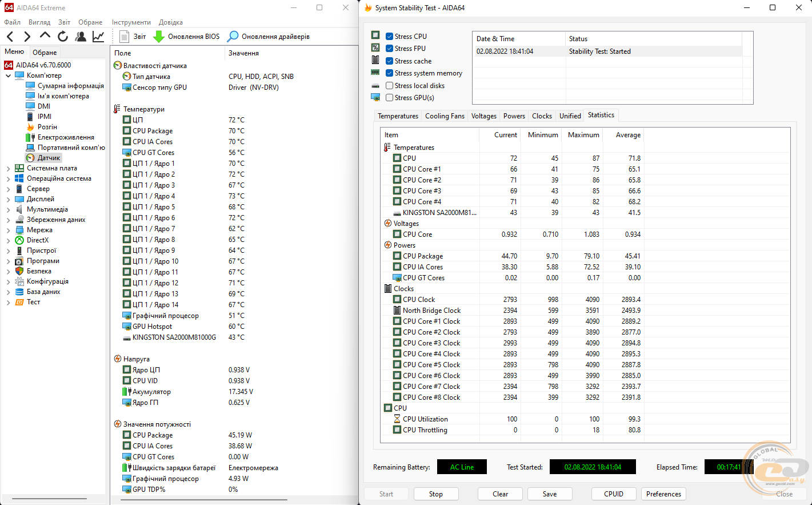Select the Датчик sensor icon in tree
Screen dimensions: 812x505
[x=30, y=158]
